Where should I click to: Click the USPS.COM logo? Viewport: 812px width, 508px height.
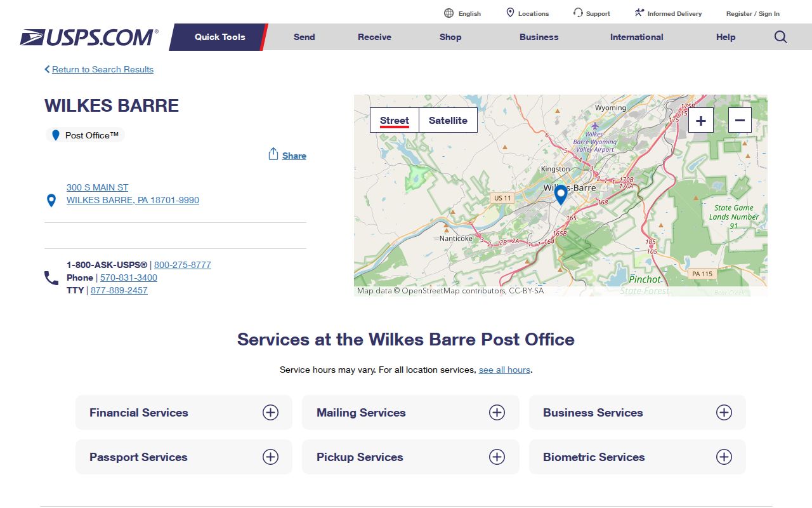(89, 37)
